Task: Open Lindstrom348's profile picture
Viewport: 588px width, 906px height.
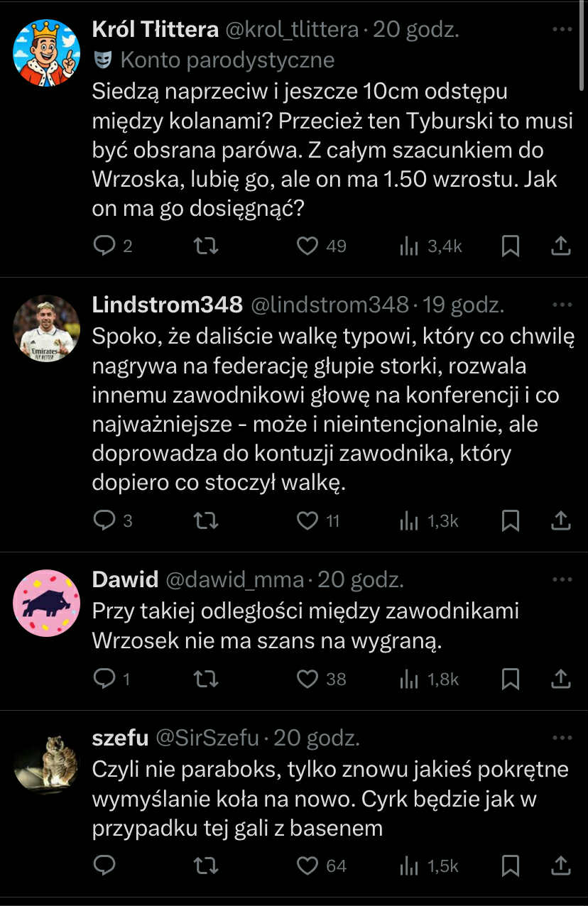Action: [47, 329]
